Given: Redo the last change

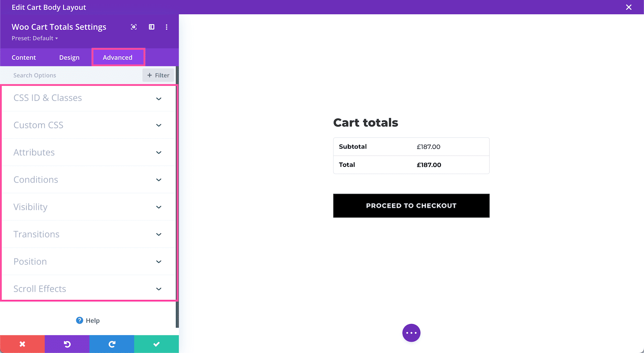Looking at the screenshot, I should point(112,344).
